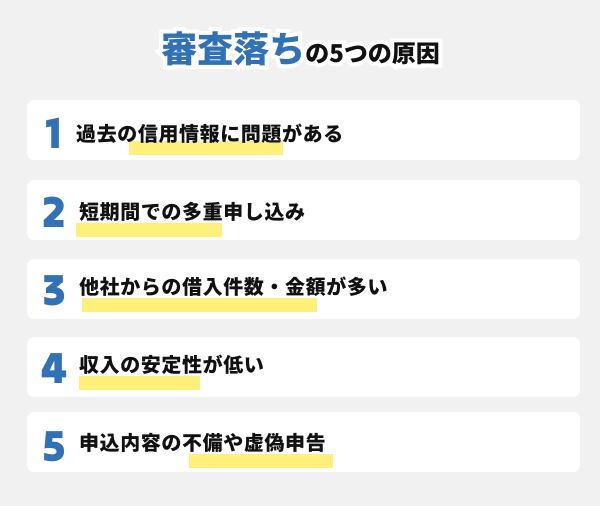Click the word 他社 in item three
The height and width of the screenshot is (506, 600).
[x=98, y=290]
